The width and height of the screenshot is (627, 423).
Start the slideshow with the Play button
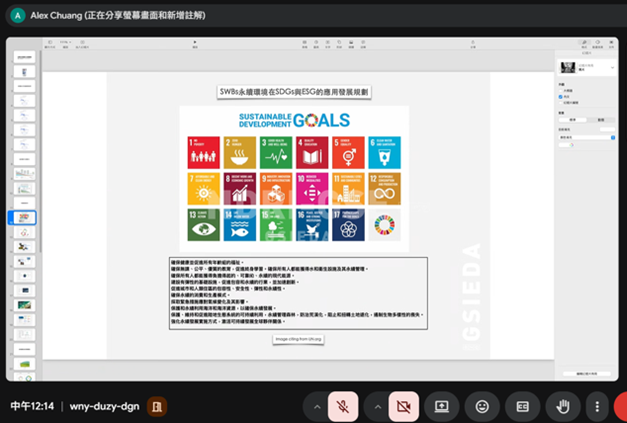195,44
